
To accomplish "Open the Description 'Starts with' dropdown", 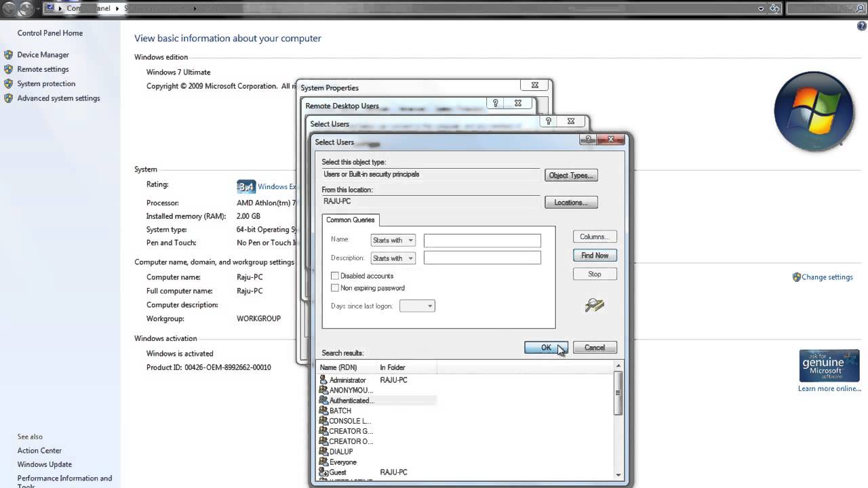I will click(x=393, y=258).
